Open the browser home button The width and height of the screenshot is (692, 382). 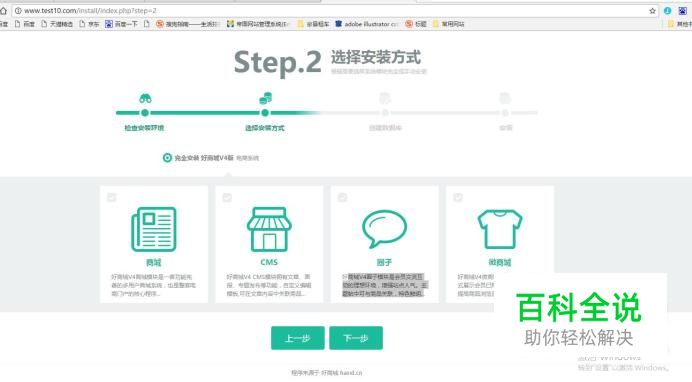click(4, 11)
